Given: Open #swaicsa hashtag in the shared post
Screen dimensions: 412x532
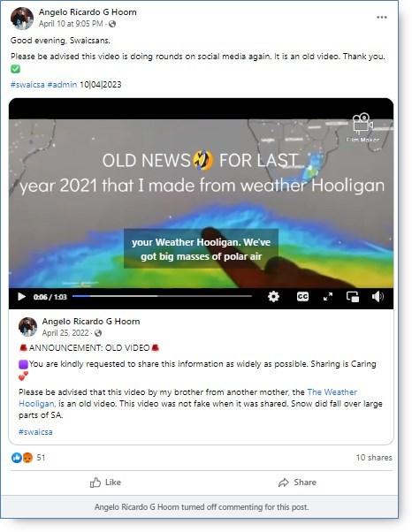Looking at the screenshot, I should (35, 432).
